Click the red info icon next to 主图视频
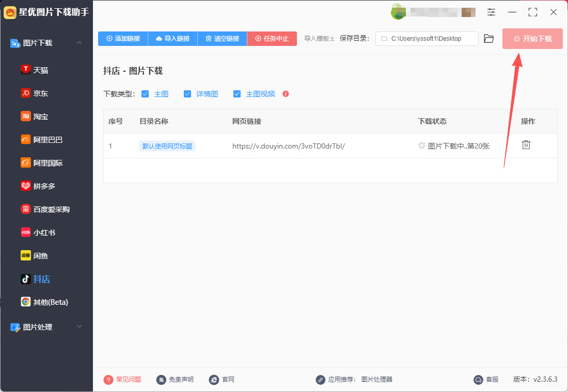The height and width of the screenshot is (392, 568). [286, 94]
